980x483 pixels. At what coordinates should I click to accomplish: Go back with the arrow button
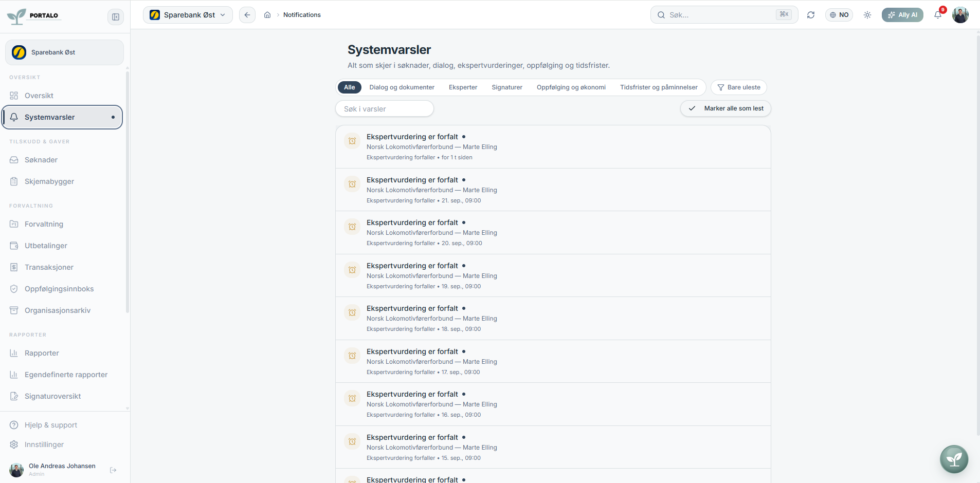tap(247, 15)
